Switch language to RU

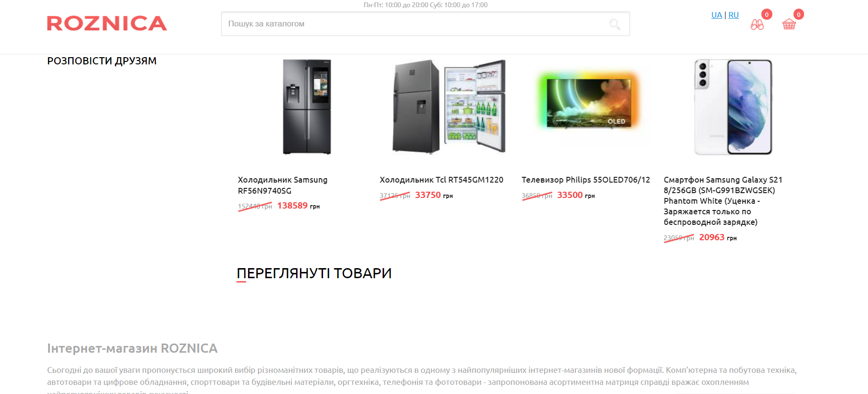point(733,15)
